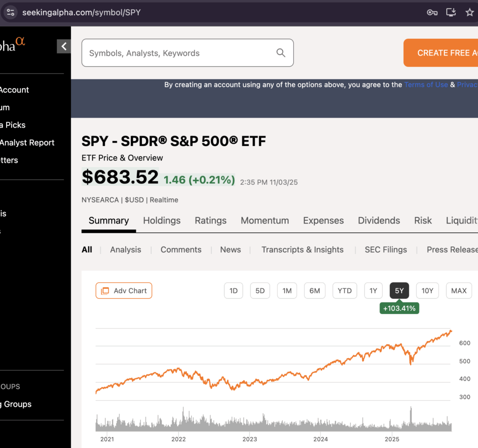Switch chart to the 1Y range
Screen dimensions: 478x448
[x=373, y=291]
